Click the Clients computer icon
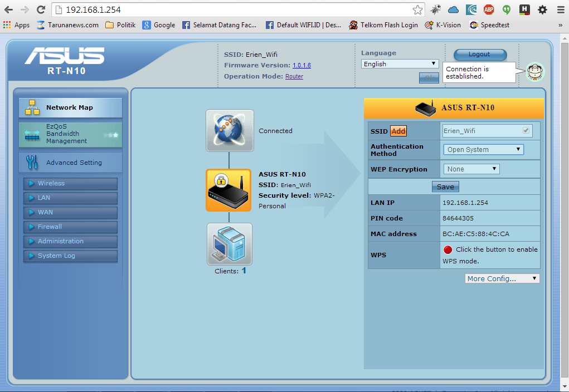The image size is (569, 392). point(229,244)
